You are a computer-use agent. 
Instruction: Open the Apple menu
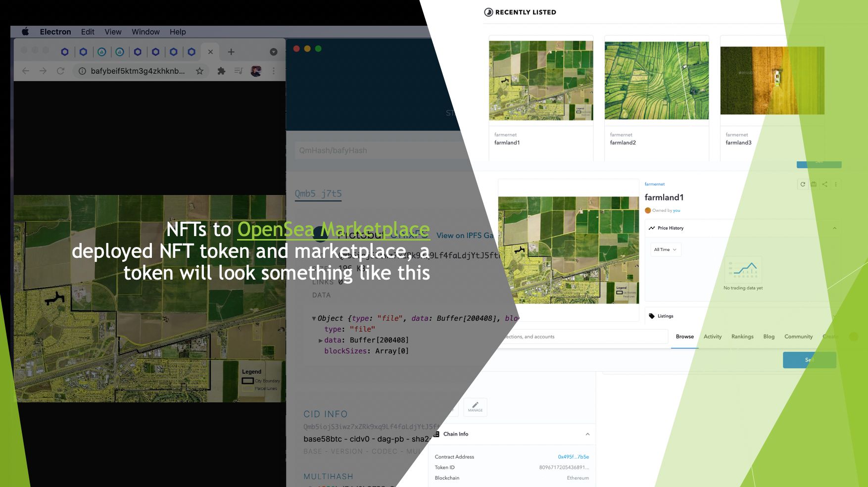click(x=25, y=32)
